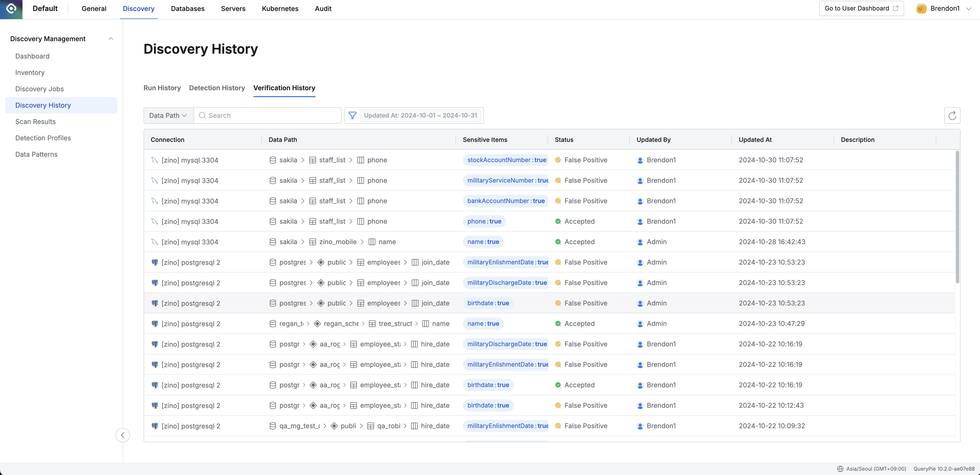Switch to Run History tab
980x475 pixels.
pyautogui.click(x=162, y=88)
